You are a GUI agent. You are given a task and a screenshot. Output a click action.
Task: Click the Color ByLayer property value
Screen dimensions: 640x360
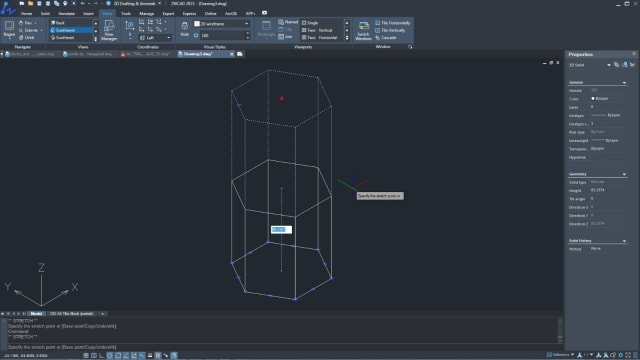[x=607, y=99]
